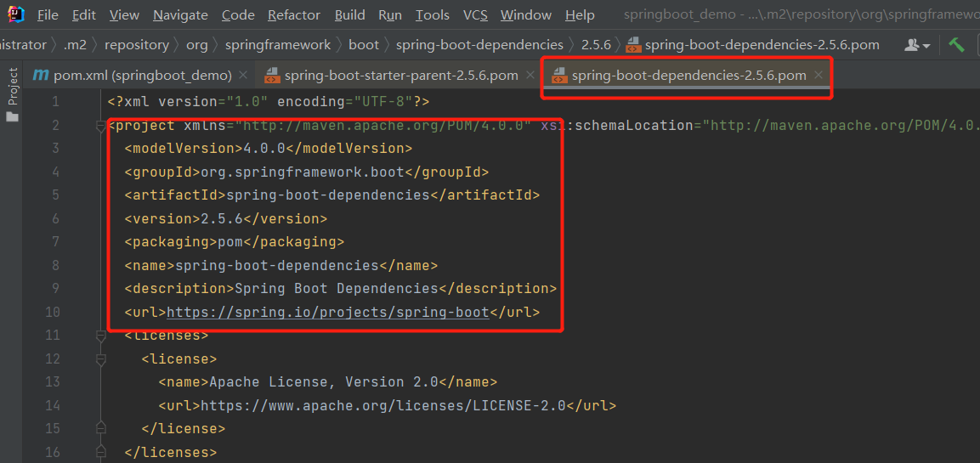Viewport: 980px width, 463px height.
Task: Open the Edit menu
Action: (x=84, y=15)
